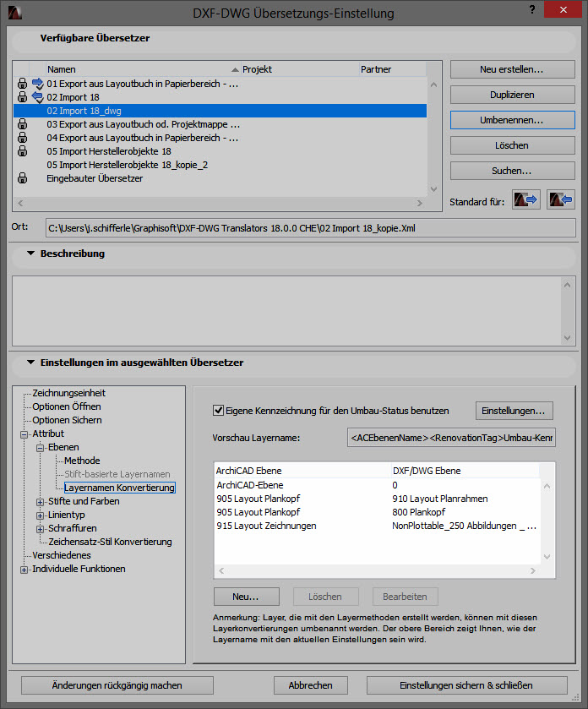Set translator as default for import
588x709 pixels.
click(561, 199)
